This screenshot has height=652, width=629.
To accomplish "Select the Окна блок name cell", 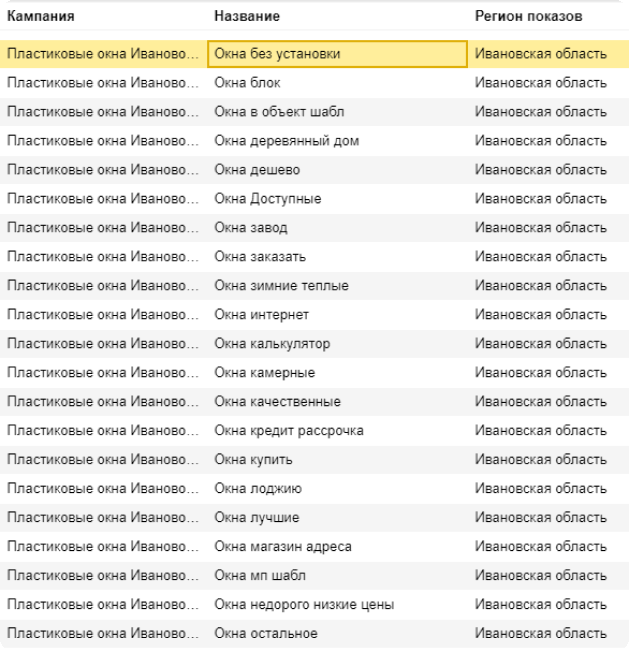I will (248, 83).
